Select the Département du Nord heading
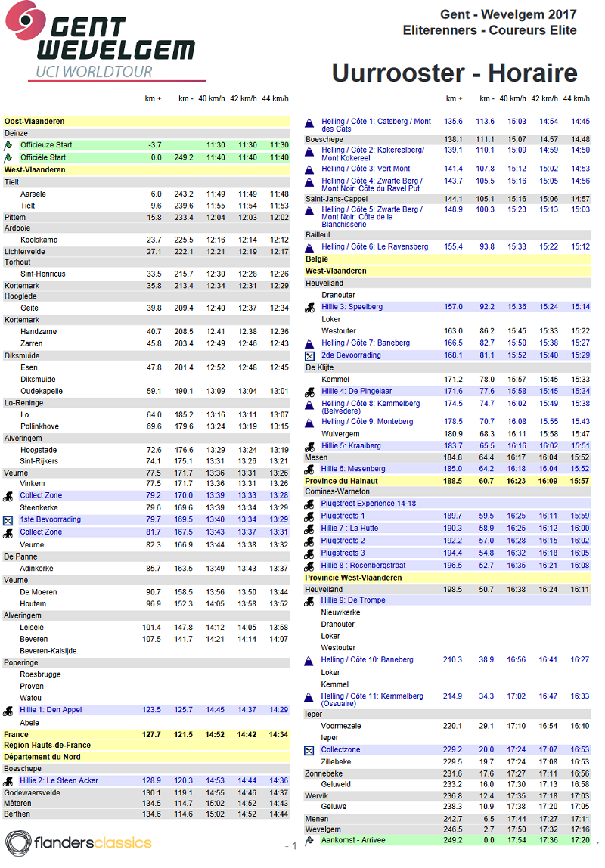Screen dimensions: 605x868 click(x=42, y=757)
